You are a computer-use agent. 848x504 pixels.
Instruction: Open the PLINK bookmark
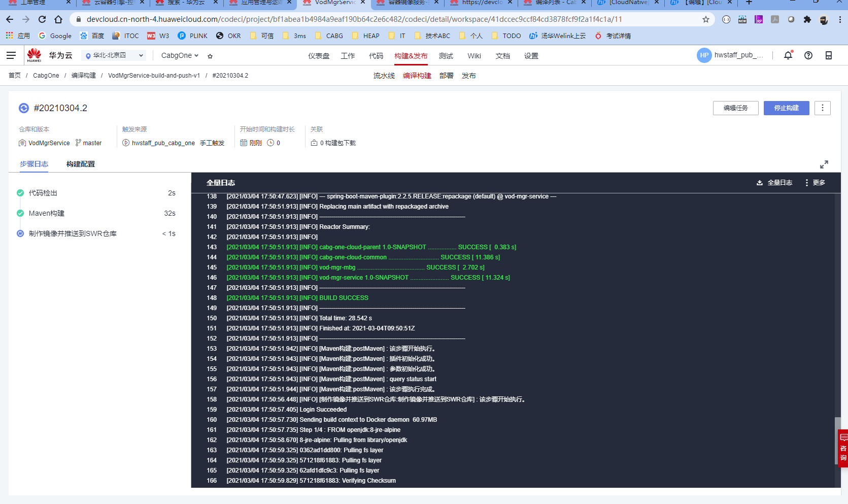193,36
